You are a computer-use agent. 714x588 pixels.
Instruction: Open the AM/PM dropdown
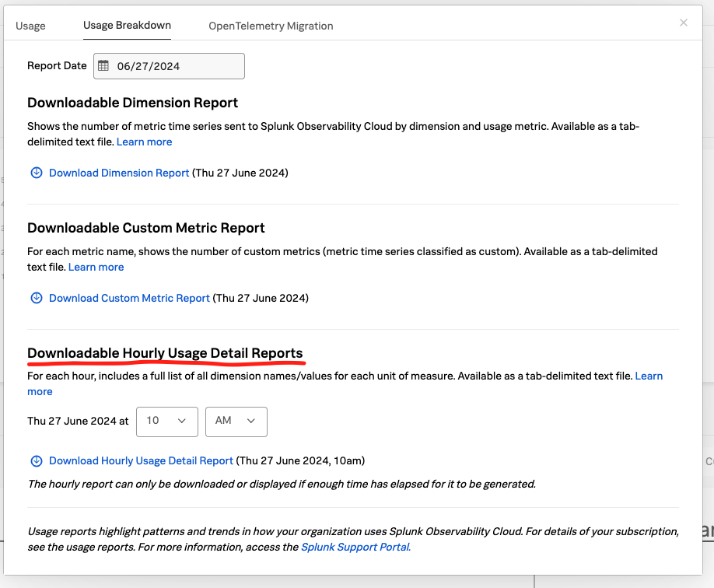tap(236, 422)
